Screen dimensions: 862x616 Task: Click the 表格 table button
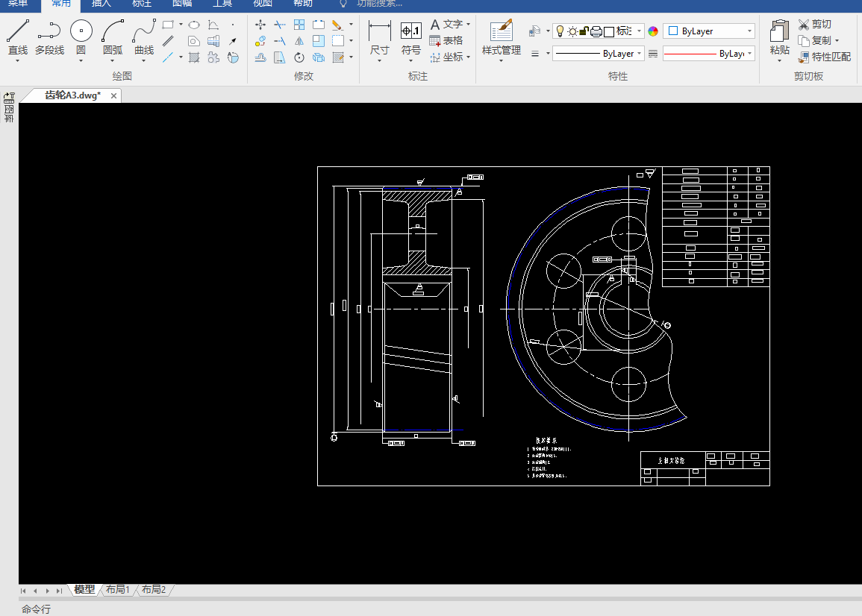point(446,40)
